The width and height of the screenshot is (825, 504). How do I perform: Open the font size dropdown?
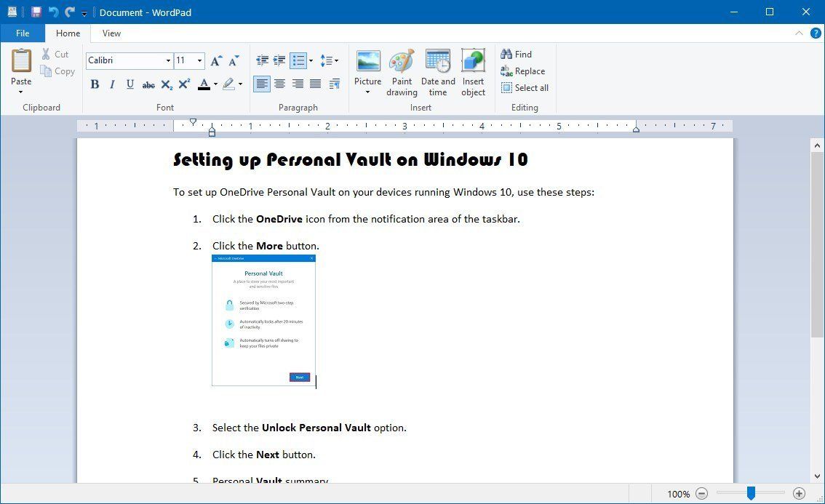[x=198, y=60]
